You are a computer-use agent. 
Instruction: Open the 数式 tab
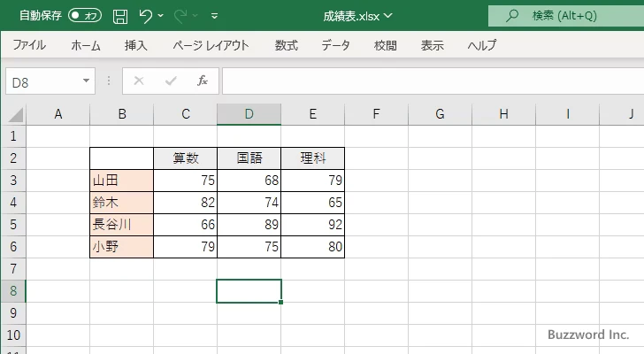click(287, 45)
